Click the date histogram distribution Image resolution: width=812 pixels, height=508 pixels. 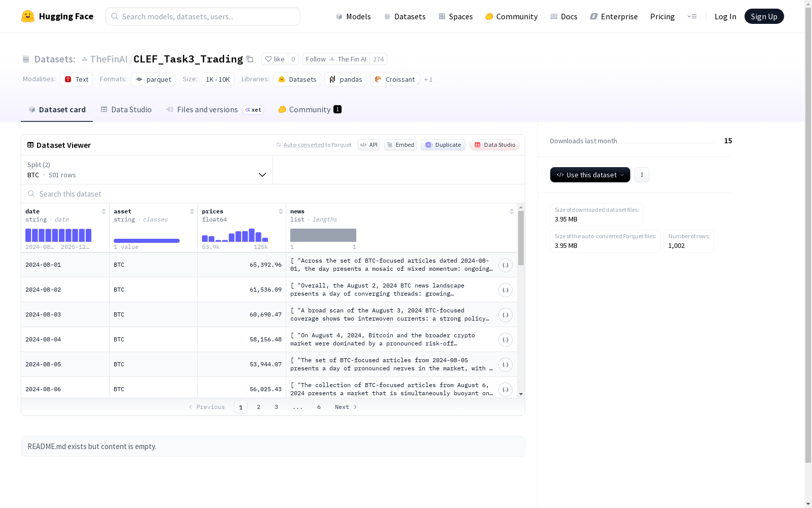(x=58, y=235)
